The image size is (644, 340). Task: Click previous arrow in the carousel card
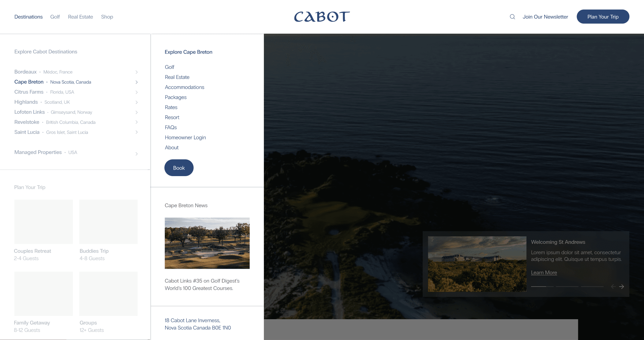click(x=613, y=286)
